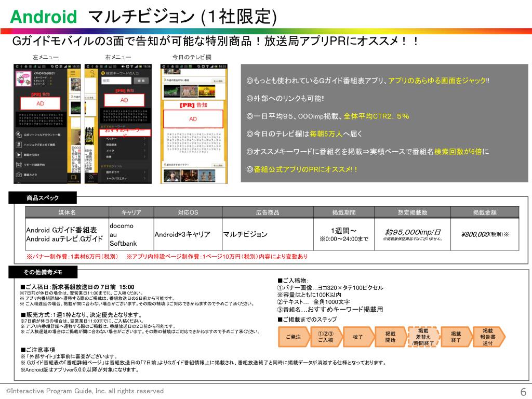Click the green dinosaur thumbnail in 今日のテレビ欄

[x=171, y=91]
